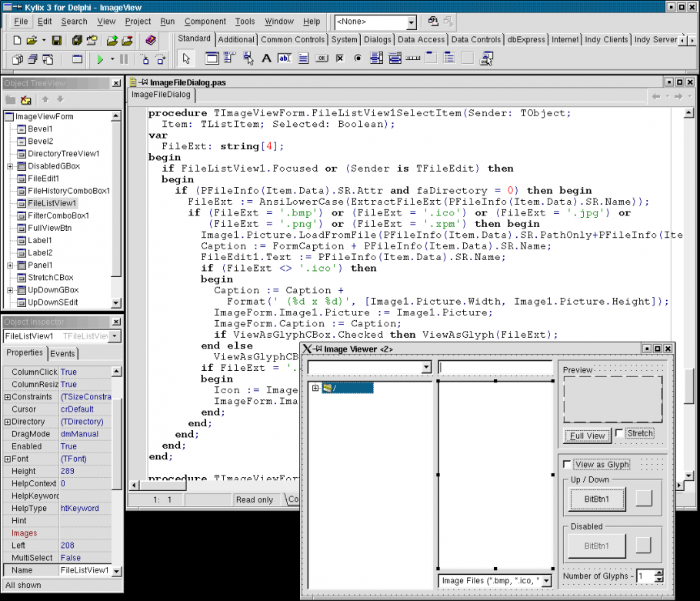Select the MainMenu component icon

[230, 58]
